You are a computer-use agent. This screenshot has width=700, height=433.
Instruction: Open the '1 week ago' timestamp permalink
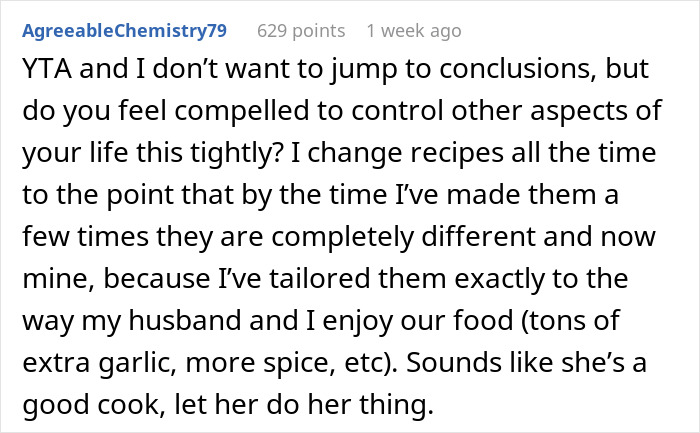pyautogui.click(x=414, y=30)
